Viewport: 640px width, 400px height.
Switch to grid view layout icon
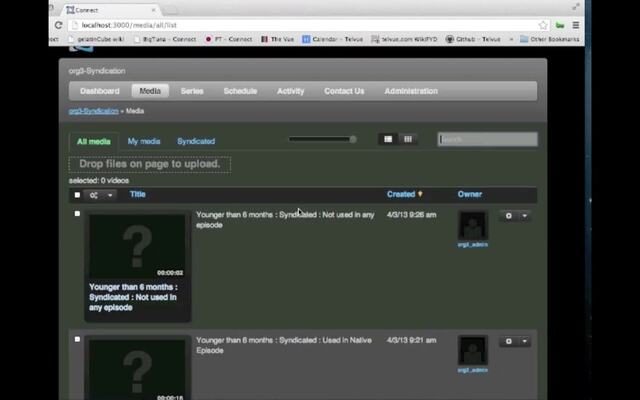(x=408, y=139)
